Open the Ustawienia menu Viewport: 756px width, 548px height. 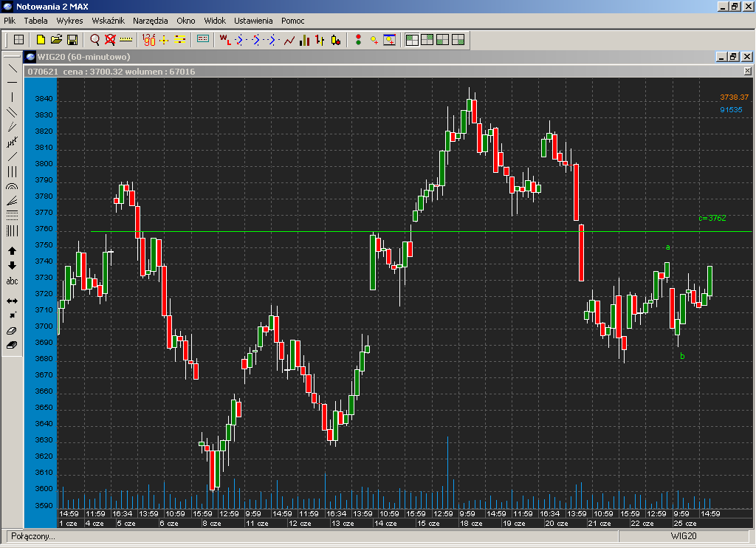[253, 21]
